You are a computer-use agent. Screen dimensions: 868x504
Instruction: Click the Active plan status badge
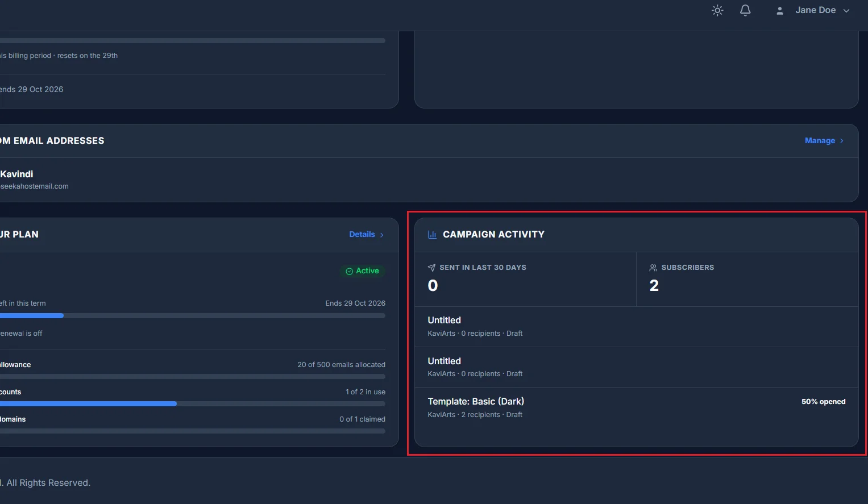(363, 271)
